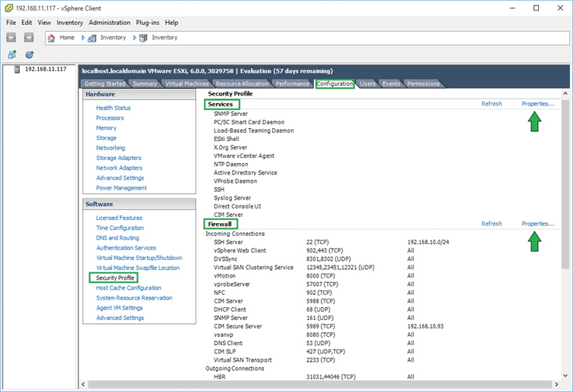Open Licensed Features link
Screen dimensions: 573x392
pyautogui.click(x=119, y=218)
